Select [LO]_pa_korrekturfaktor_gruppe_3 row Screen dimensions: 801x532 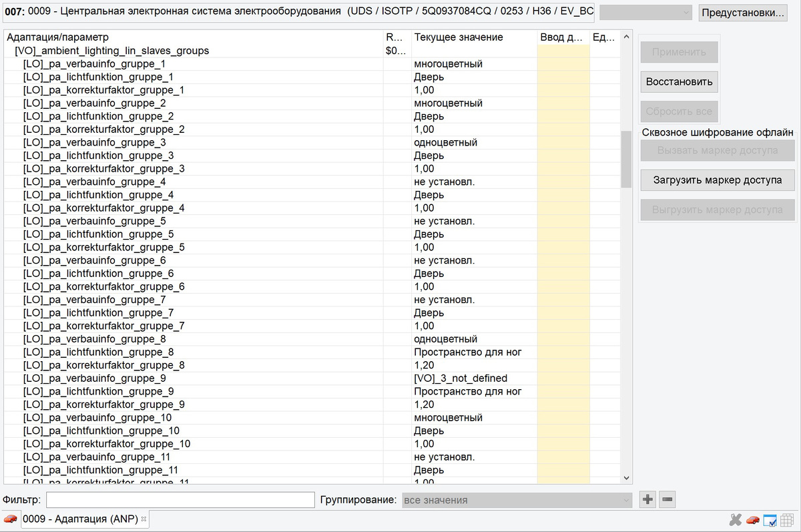(x=312, y=169)
